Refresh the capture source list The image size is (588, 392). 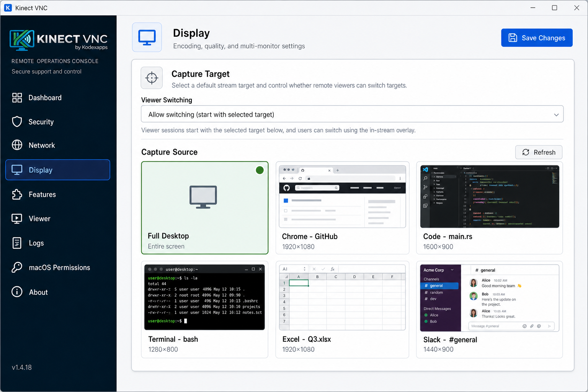tap(539, 152)
